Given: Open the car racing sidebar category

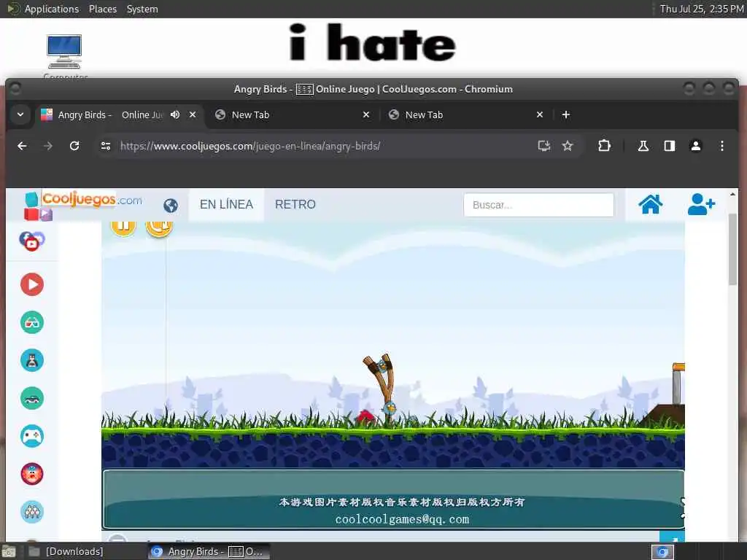Looking at the screenshot, I should click(x=32, y=398).
